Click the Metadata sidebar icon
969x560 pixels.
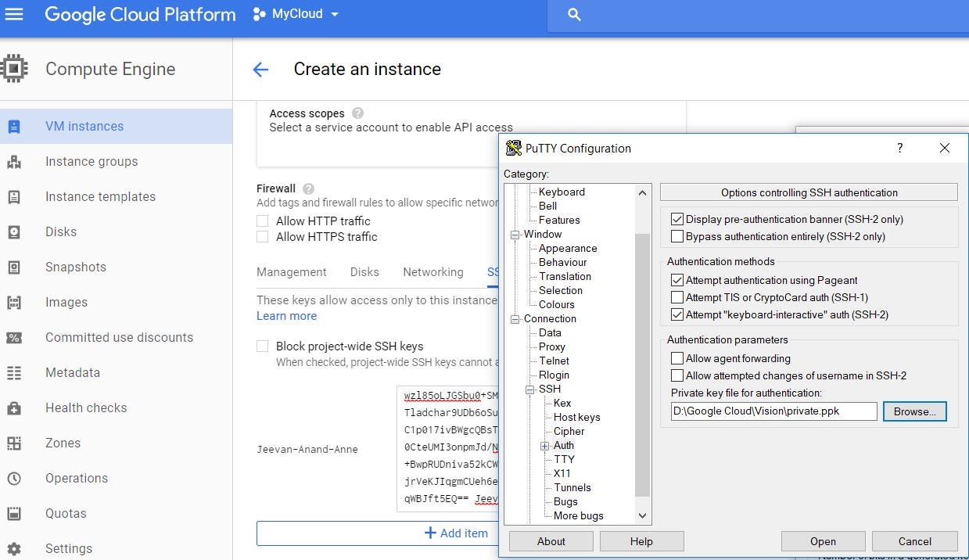pyautogui.click(x=14, y=373)
